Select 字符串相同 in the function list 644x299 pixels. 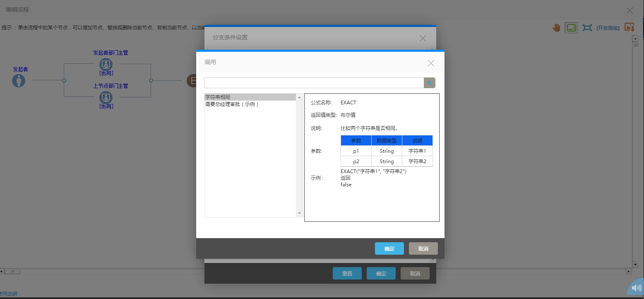(218, 97)
